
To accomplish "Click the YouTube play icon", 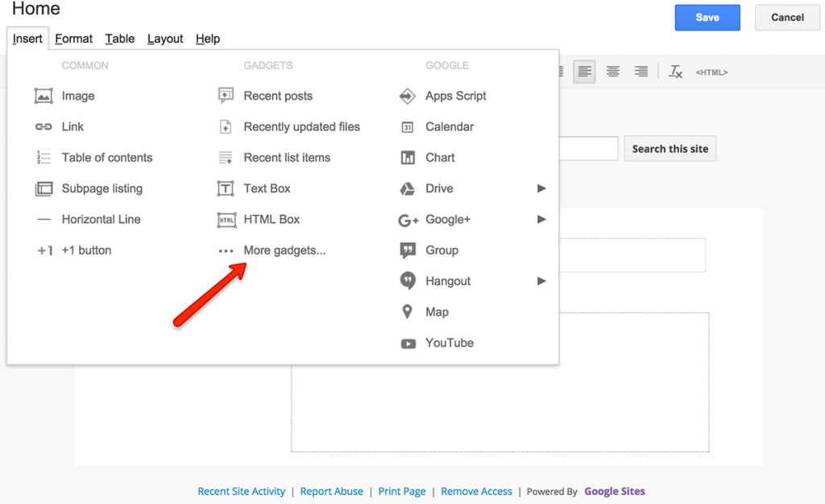I will pyautogui.click(x=408, y=344).
